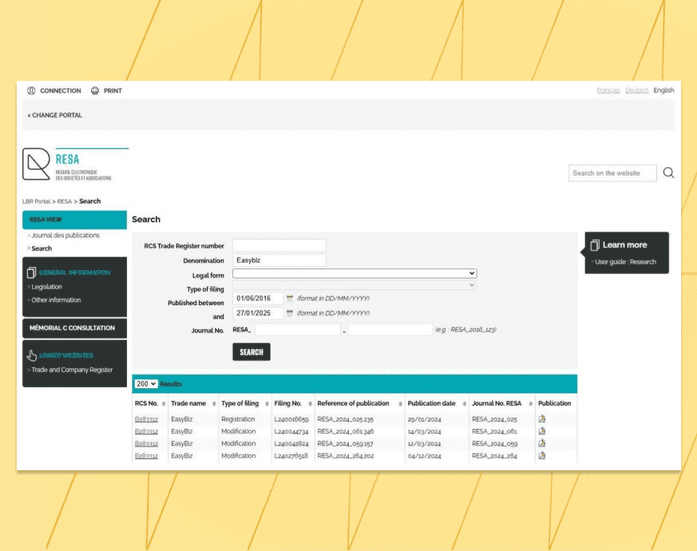Open RCS link in Registration row
The width and height of the screenshot is (697, 551).
(x=146, y=419)
